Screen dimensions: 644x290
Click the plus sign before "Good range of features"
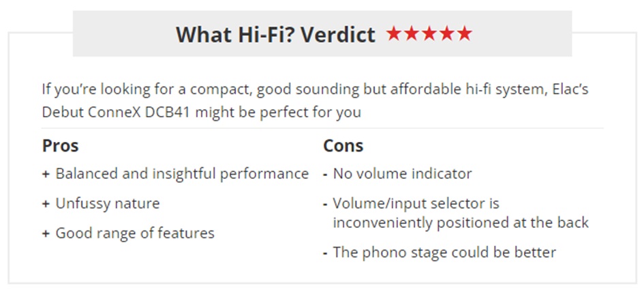pyautogui.click(x=46, y=233)
